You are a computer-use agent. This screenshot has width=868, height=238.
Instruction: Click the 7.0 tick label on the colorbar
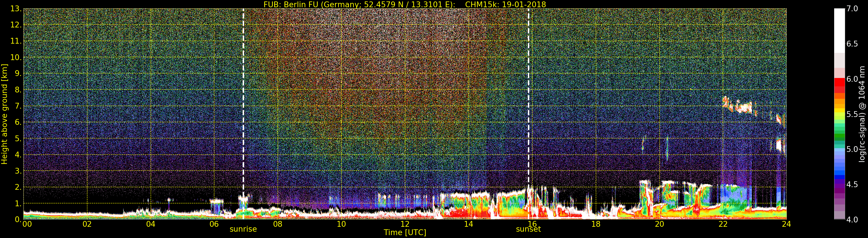click(x=852, y=9)
